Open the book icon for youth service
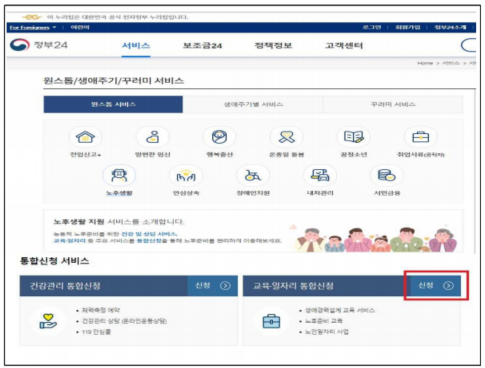This screenshot has height=368, width=485. 354,137
